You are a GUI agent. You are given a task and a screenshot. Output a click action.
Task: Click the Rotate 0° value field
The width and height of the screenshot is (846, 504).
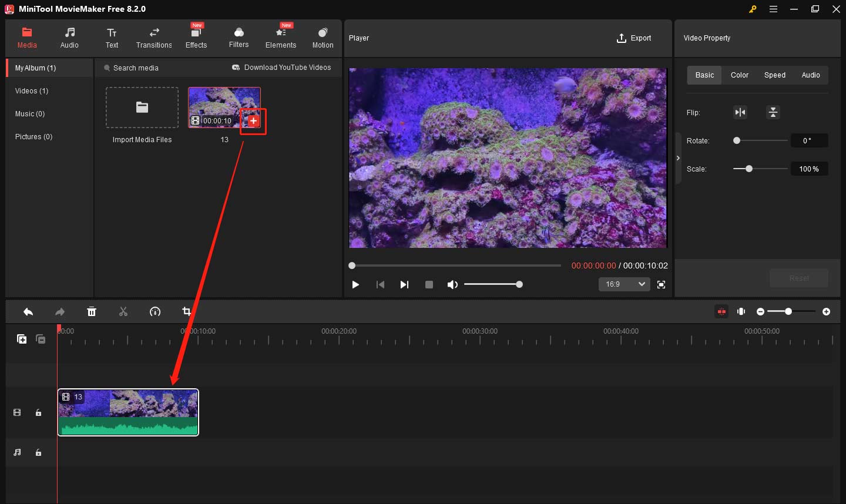tap(809, 140)
